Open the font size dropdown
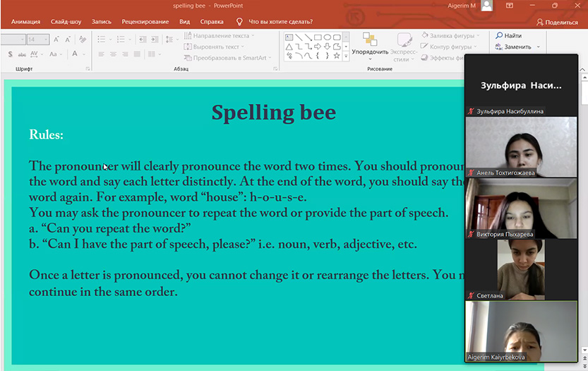This screenshot has height=371, width=588. tap(47, 40)
